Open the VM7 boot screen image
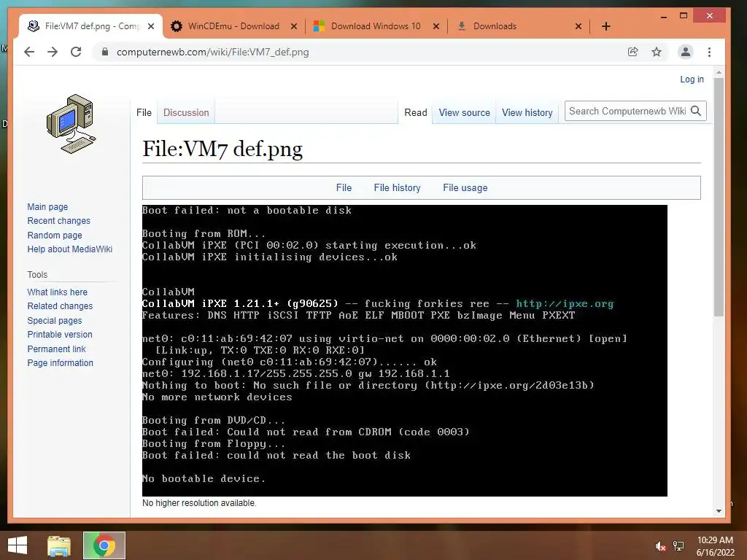Viewport: 747px width, 560px height. [404, 351]
